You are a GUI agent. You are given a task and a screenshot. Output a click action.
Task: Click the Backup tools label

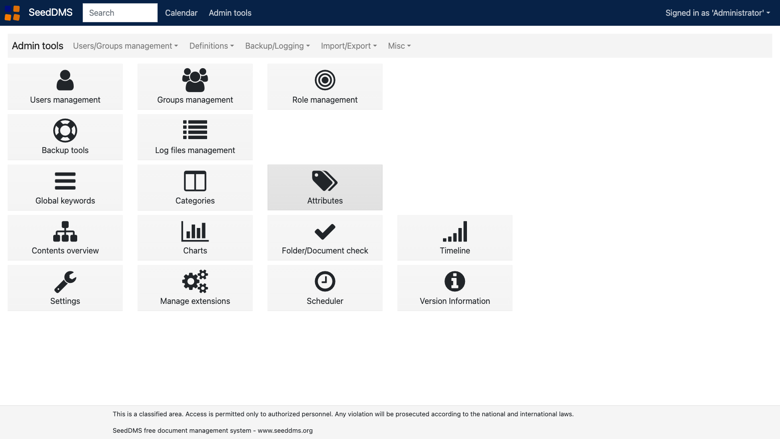click(65, 150)
